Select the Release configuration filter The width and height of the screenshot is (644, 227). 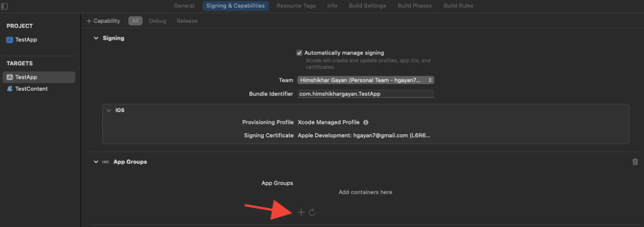[187, 21]
